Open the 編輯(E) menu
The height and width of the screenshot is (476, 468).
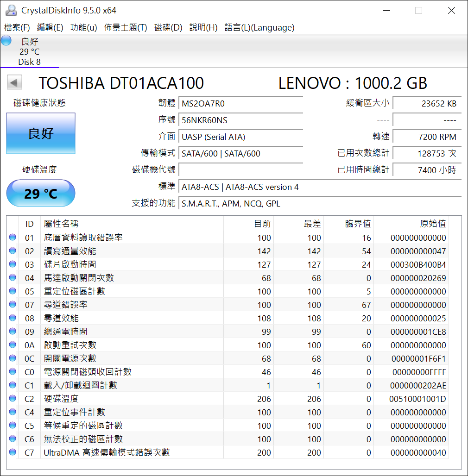(x=50, y=28)
